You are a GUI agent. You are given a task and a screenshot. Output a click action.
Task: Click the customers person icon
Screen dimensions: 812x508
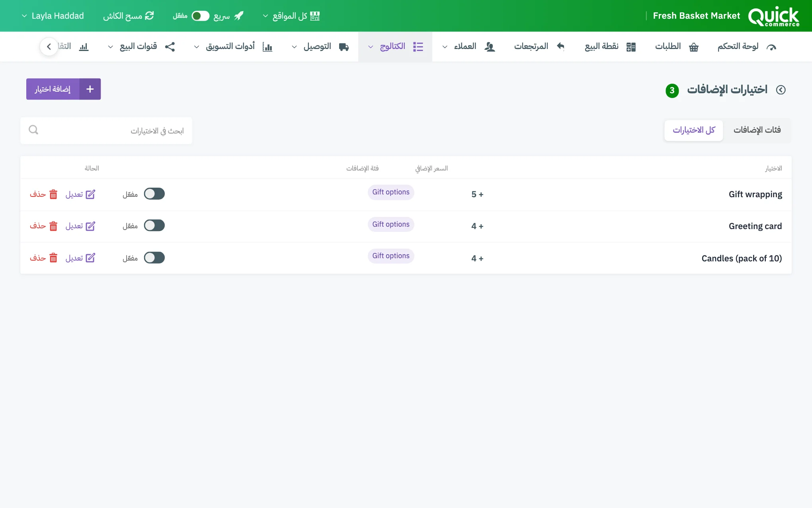click(x=490, y=47)
